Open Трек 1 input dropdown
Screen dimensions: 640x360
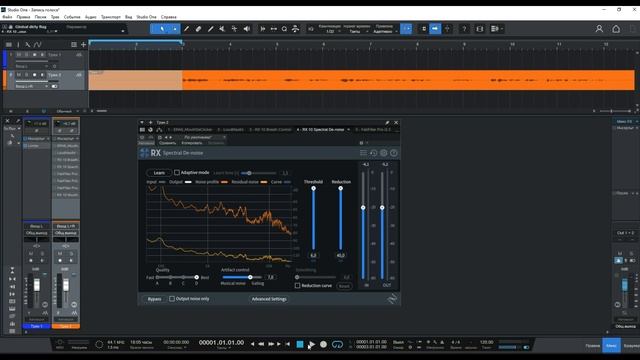click(47, 66)
